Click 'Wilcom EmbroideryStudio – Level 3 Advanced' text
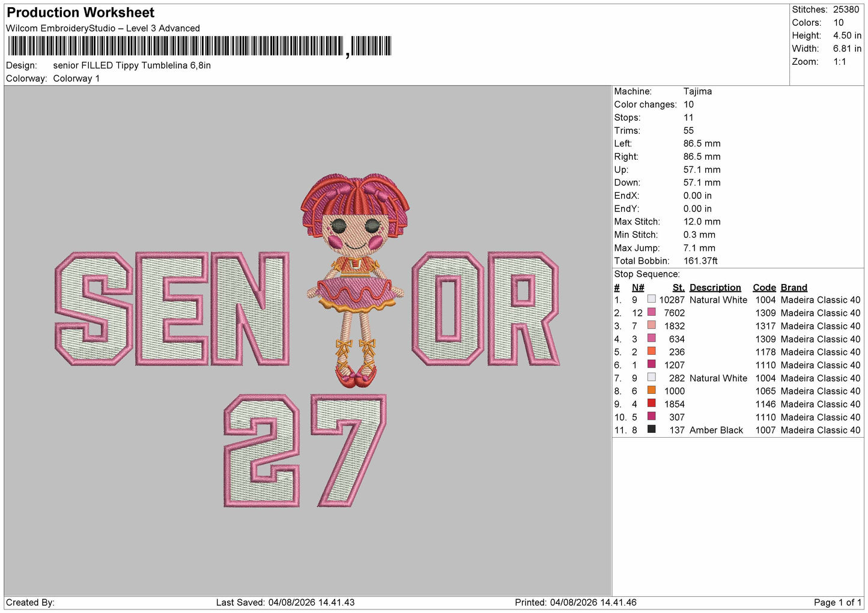Screen dimensions: 868x613 (x=103, y=28)
